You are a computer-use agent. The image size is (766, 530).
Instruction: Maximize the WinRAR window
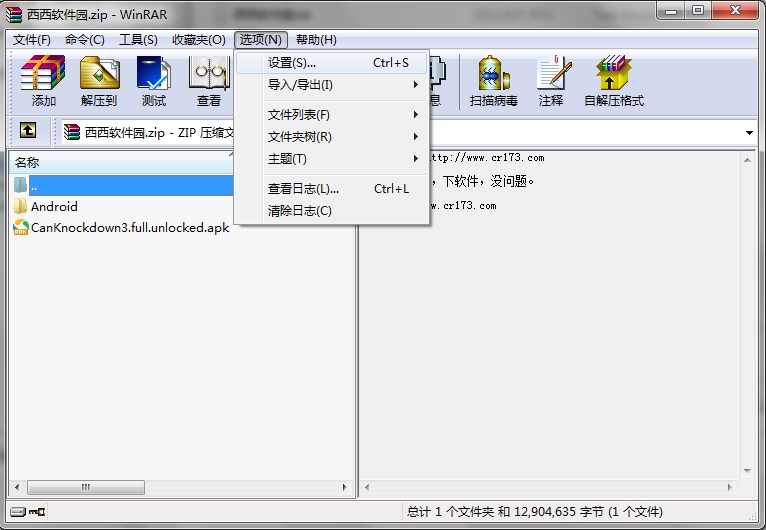click(x=698, y=11)
